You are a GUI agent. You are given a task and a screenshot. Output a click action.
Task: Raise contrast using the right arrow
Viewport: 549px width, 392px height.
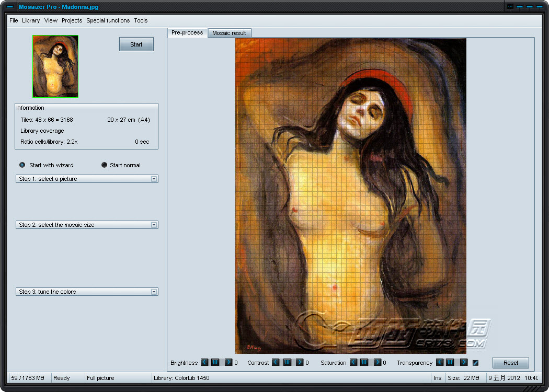click(300, 362)
